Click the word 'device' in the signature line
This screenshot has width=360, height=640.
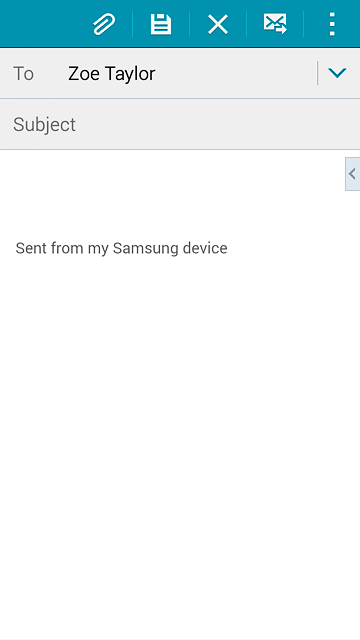[205, 248]
